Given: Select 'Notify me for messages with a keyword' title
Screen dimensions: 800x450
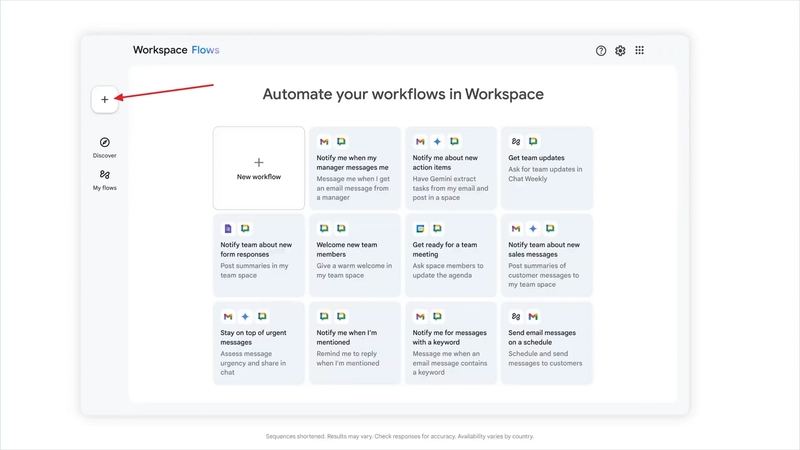Looking at the screenshot, I should [449, 337].
